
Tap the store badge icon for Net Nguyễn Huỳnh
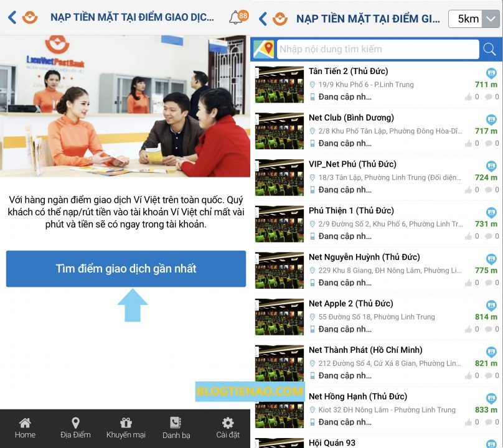click(491, 259)
